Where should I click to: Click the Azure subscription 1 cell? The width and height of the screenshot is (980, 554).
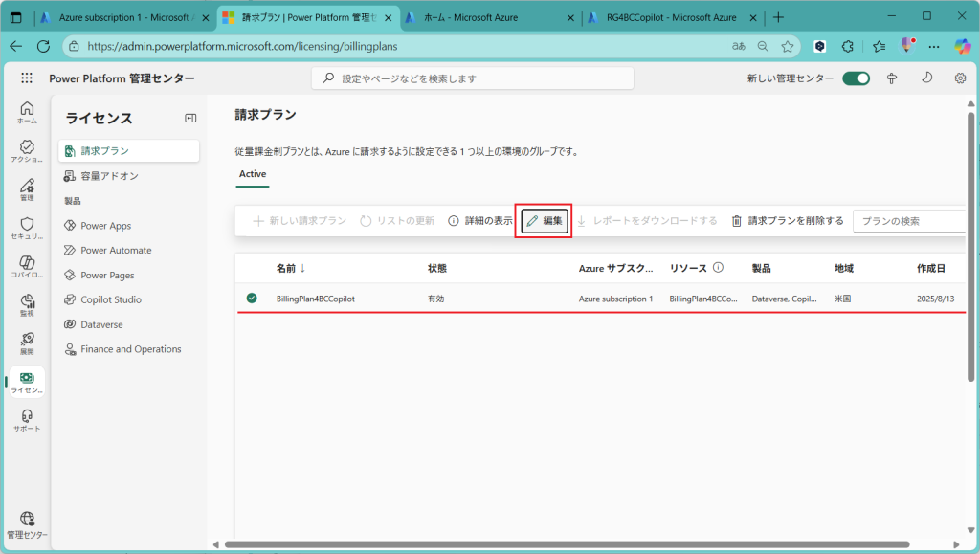click(x=615, y=299)
